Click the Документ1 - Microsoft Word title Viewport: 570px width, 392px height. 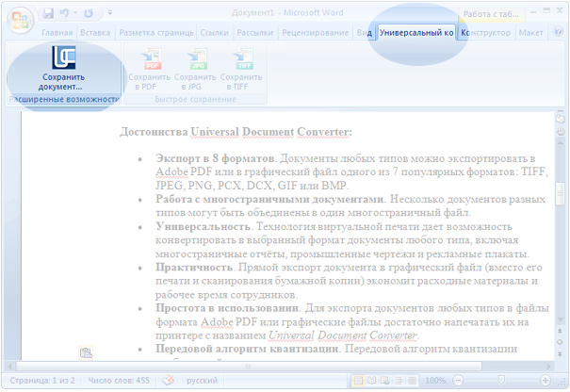click(x=287, y=13)
